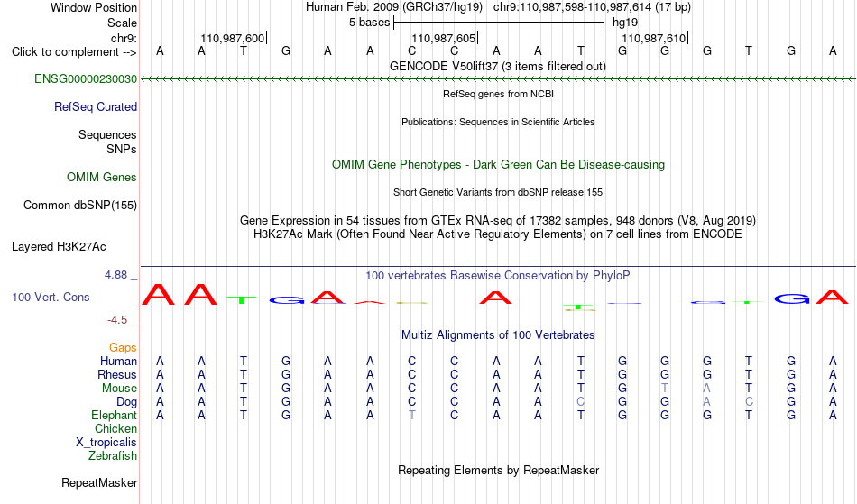Click the 'RefSeq genes from NCBI' title
This screenshot has height=504, width=857.
point(499,95)
